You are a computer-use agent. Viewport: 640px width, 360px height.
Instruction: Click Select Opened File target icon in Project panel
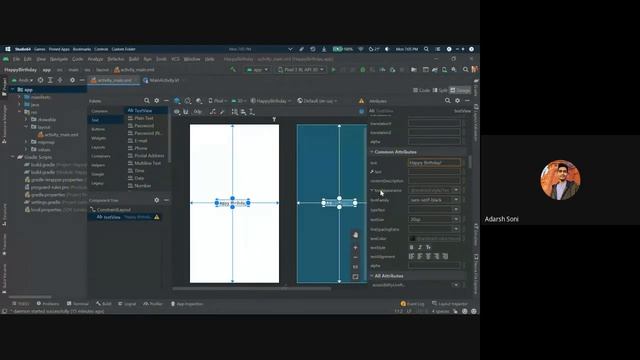pyautogui.click(x=40, y=80)
